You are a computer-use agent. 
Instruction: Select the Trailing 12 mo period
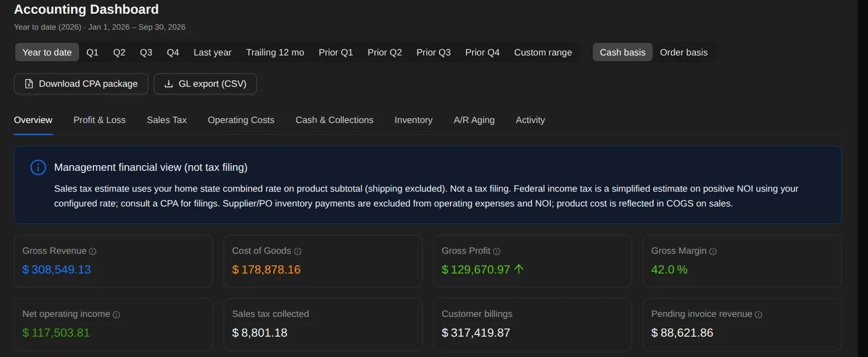[275, 52]
